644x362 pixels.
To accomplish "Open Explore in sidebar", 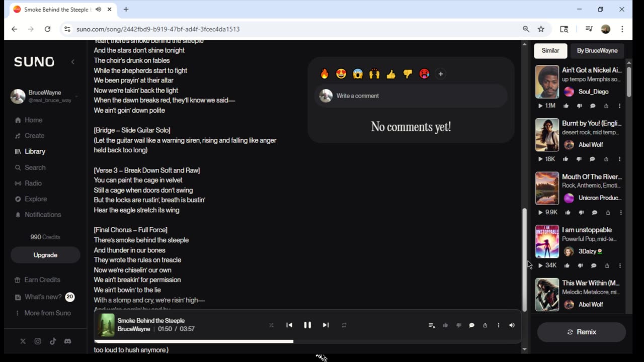I will (31, 199).
